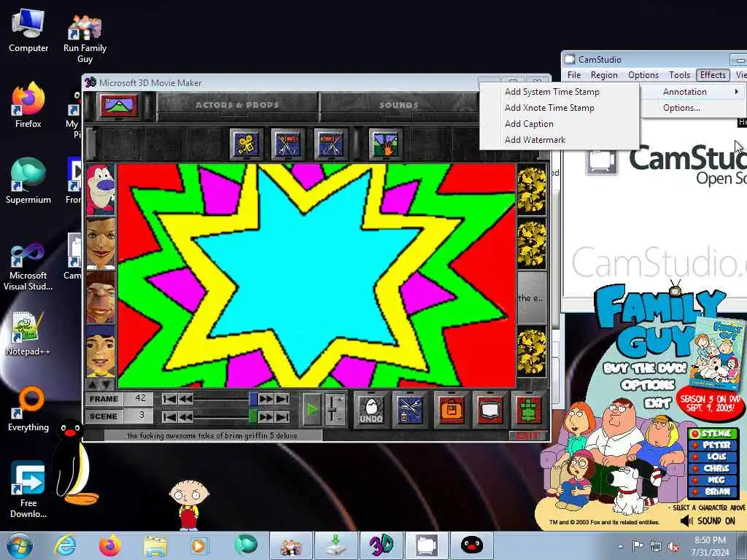This screenshot has height=560, width=747.
Task: Click the frame number field showing 42
Action: (139, 399)
